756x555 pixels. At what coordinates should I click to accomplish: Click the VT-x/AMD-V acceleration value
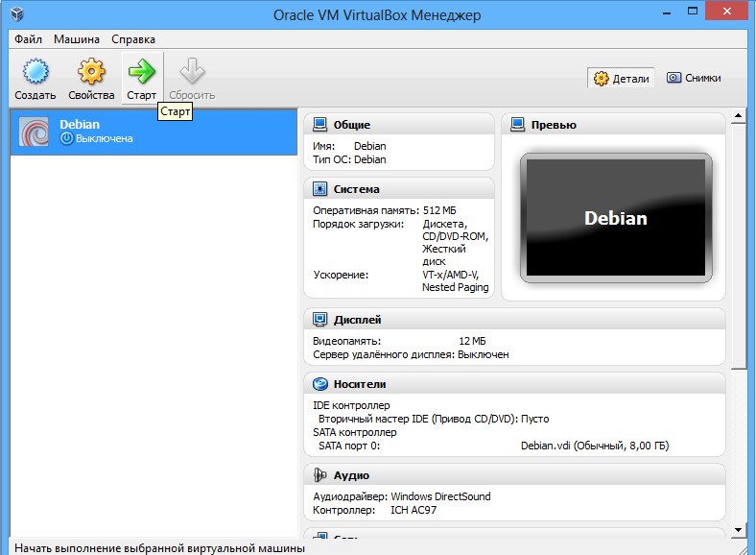[450, 275]
